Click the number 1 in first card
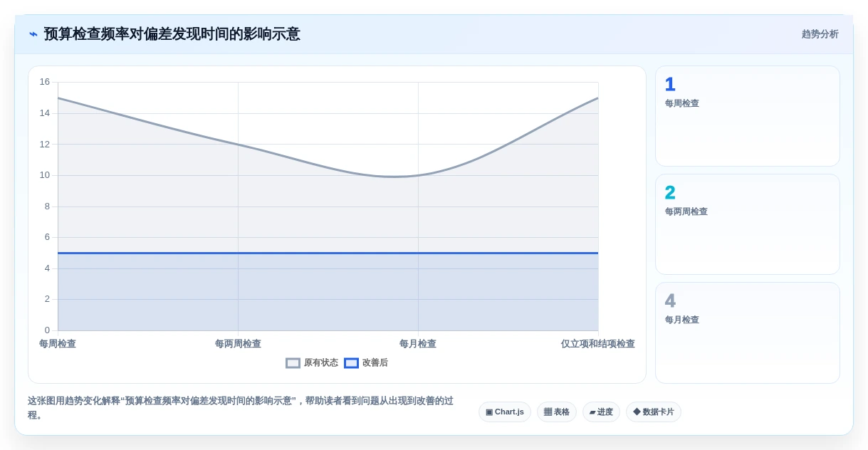 click(x=670, y=85)
